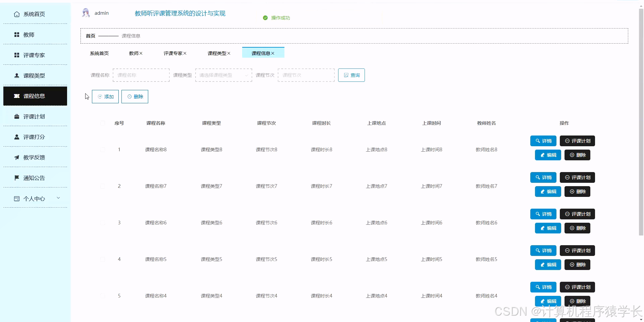Screen dimensions: 644x322
Task: Tick the select-all checkbox in table header
Action: (x=103, y=123)
